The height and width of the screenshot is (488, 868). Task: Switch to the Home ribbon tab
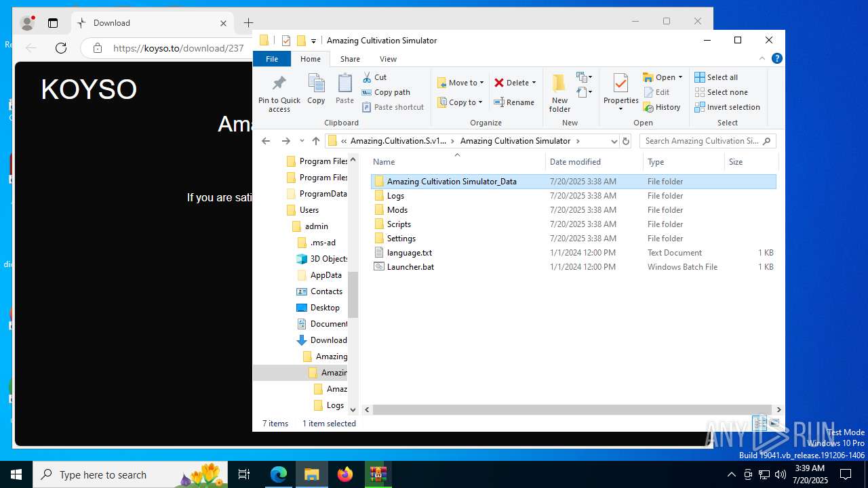pos(311,59)
